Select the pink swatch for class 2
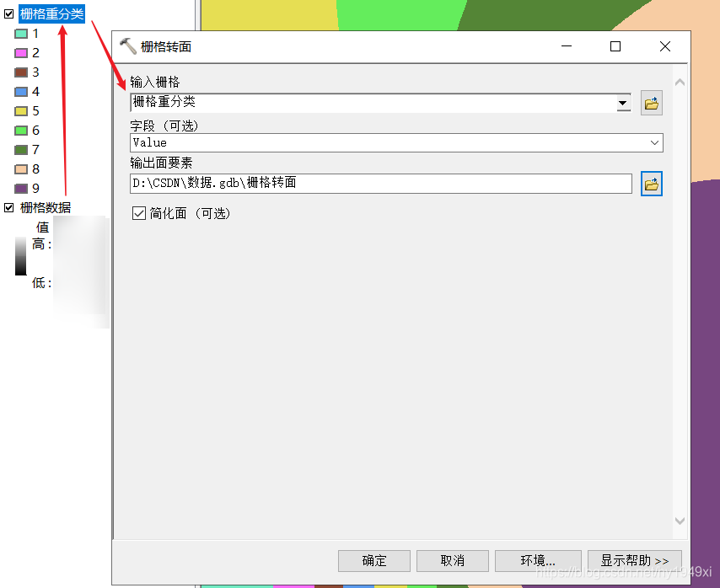The height and width of the screenshot is (588, 720). point(20,52)
